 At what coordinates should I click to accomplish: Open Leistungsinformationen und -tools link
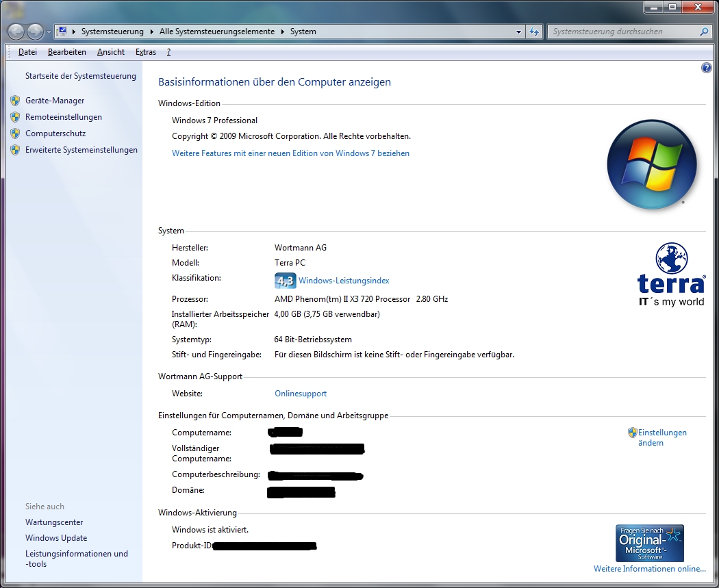tap(77, 559)
